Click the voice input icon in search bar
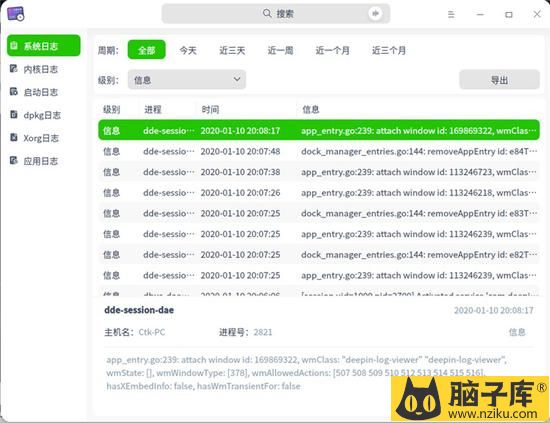550x423 pixels. (x=375, y=14)
